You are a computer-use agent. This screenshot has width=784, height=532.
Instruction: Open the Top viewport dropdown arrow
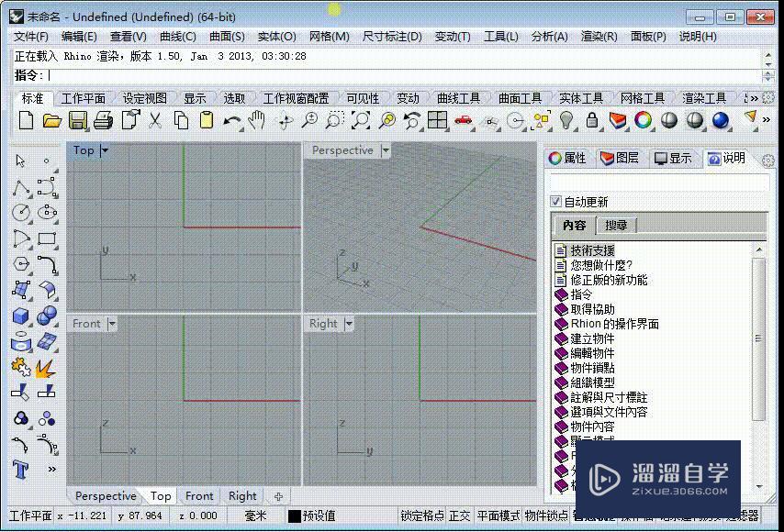click(x=105, y=150)
